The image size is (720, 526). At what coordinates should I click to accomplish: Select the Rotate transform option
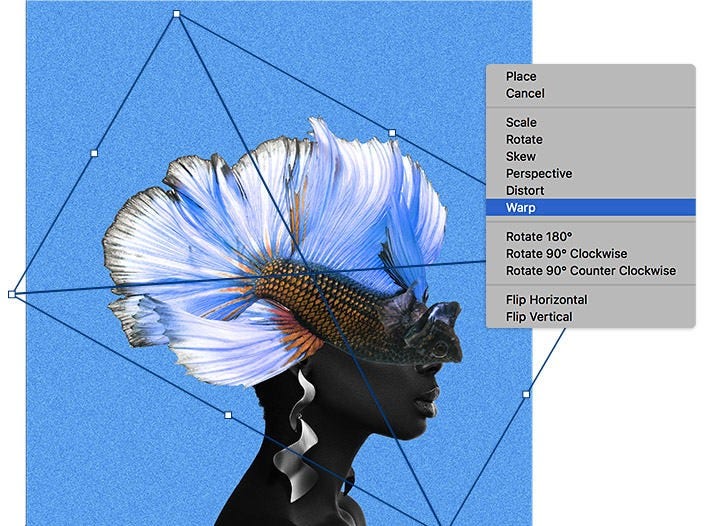click(591, 139)
